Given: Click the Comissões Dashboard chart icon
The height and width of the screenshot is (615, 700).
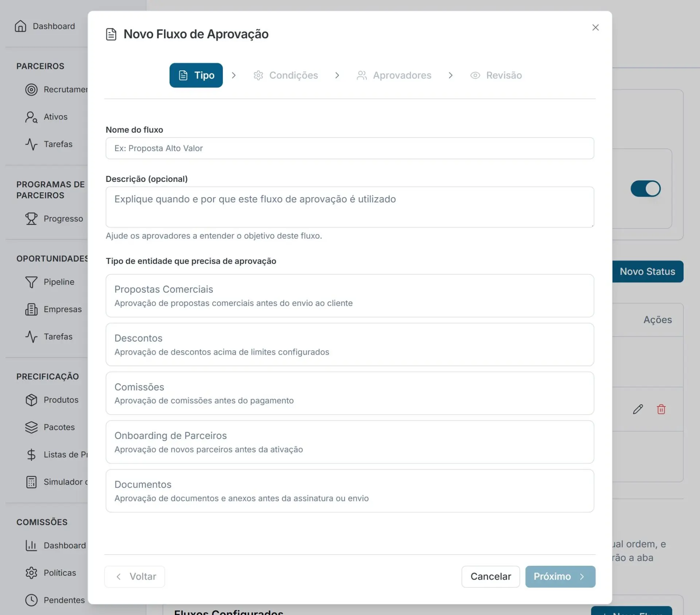Looking at the screenshot, I should pyautogui.click(x=31, y=545).
